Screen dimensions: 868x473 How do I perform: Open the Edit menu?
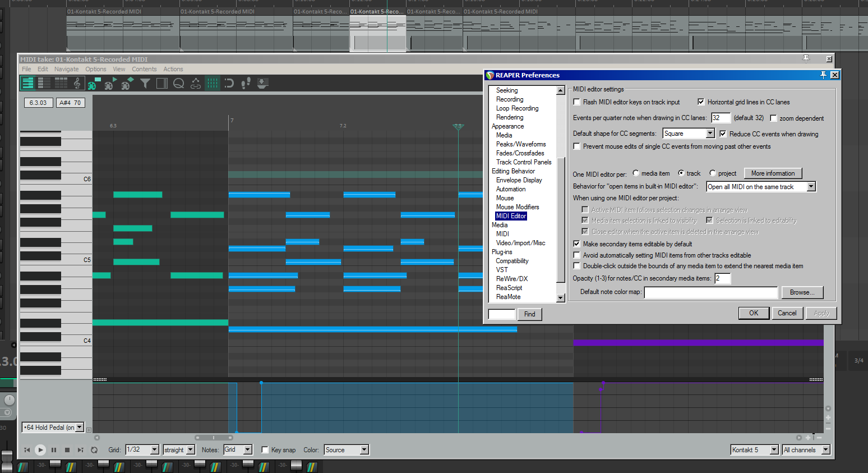coord(43,70)
